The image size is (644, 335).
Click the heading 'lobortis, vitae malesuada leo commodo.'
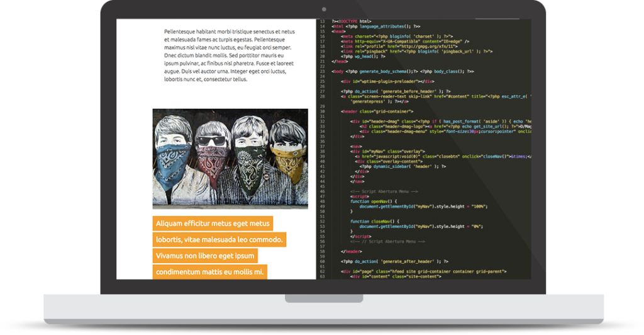tap(219, 239)
